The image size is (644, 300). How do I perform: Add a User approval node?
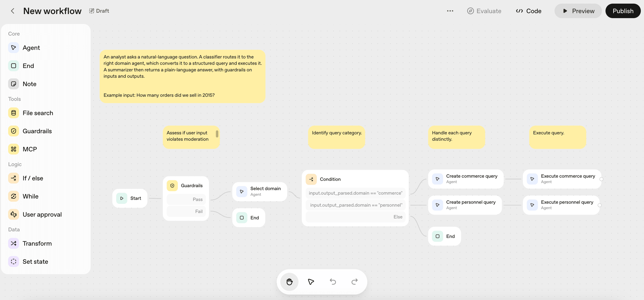tap(42, 214)
